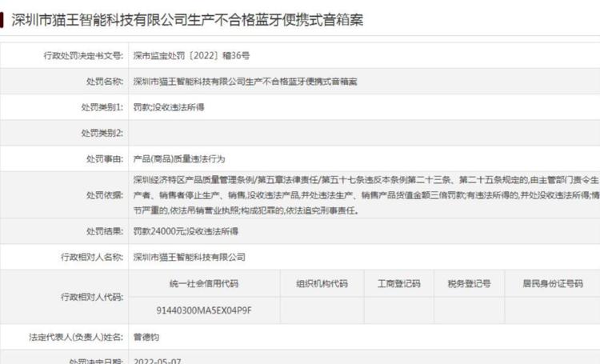Select the label 行政处罚决定书文号
This screenshot has height=364, width=600.
83,56
